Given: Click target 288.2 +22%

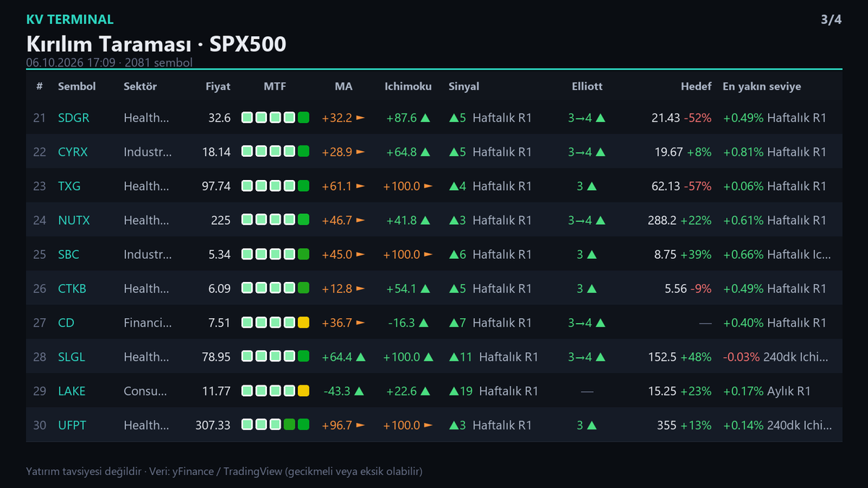Looking at the screenshot, I should 679,221.
